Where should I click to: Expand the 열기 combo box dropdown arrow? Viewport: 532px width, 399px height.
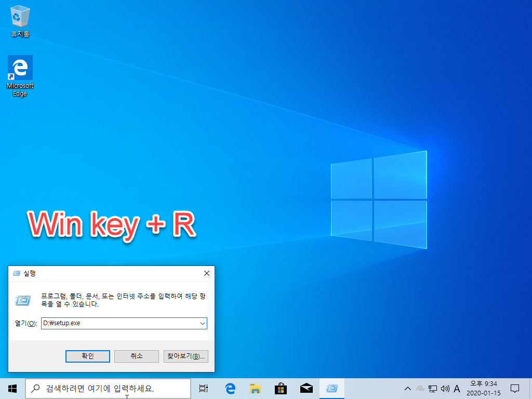point(202,323)
